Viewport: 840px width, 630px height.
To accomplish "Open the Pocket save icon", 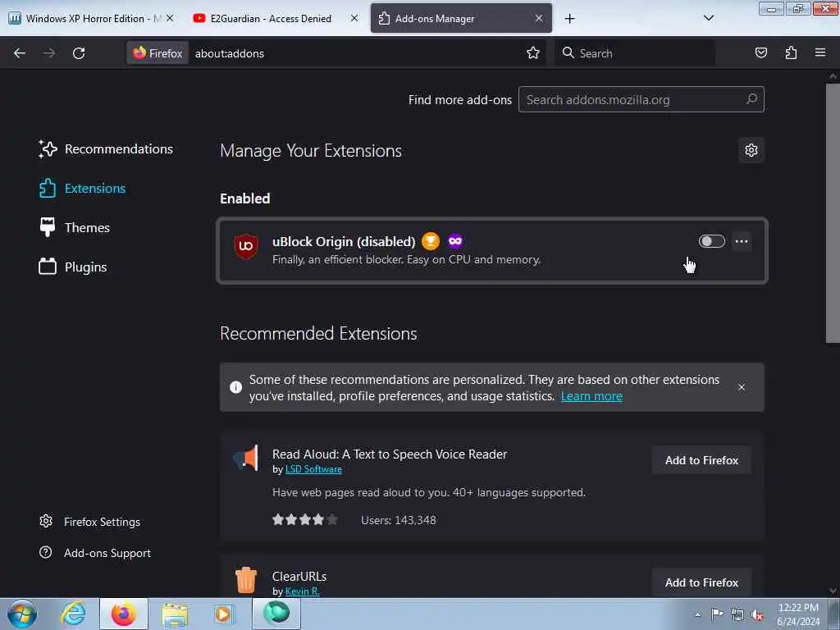I will pos(760,53).
